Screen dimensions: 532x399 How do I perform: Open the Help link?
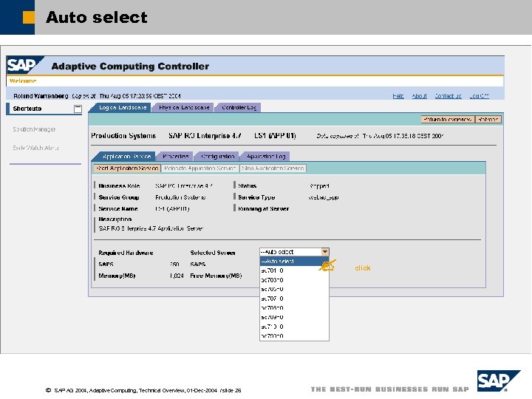coord(398,96)
